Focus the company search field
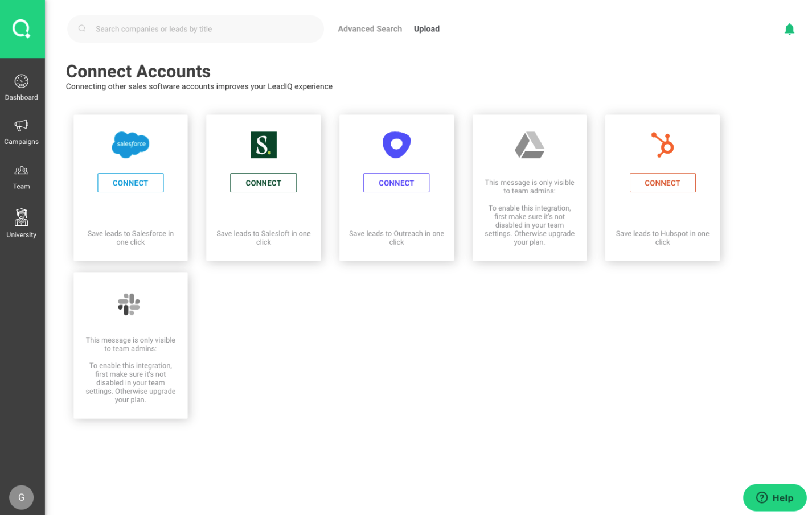The width and height of the screenshot is (812, 515). (195, 29)
